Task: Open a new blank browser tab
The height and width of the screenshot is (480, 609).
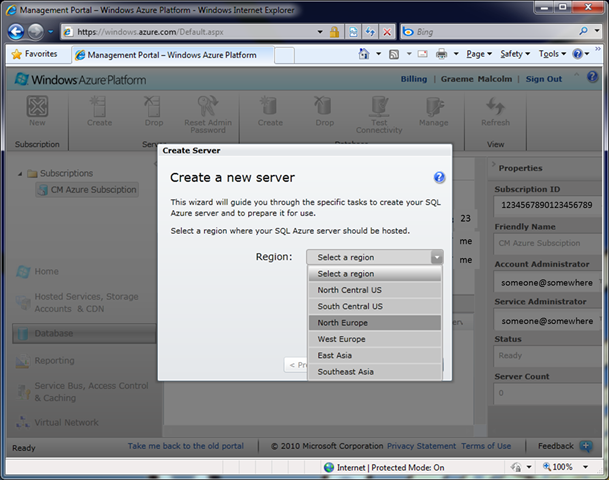Action: [x=284, y=55]
